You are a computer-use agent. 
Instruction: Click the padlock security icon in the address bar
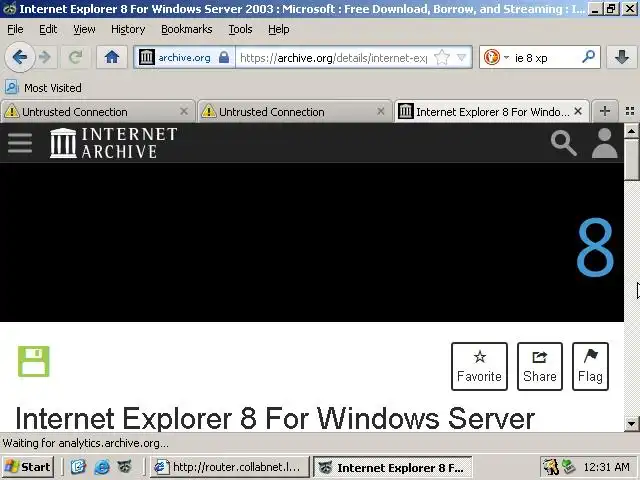pos(224,57)
